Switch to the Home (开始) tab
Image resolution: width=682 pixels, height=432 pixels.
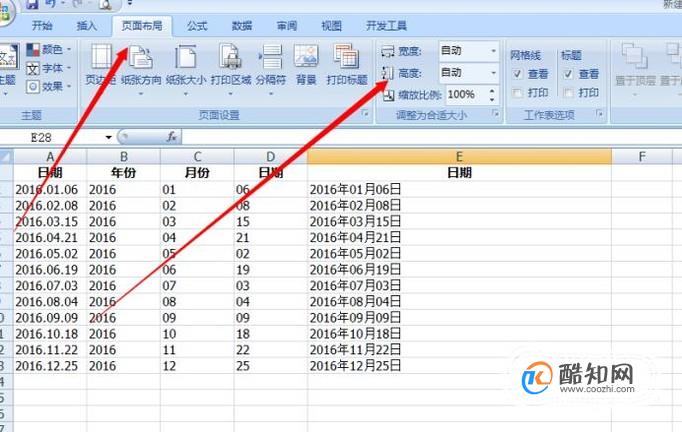(42, 26)
